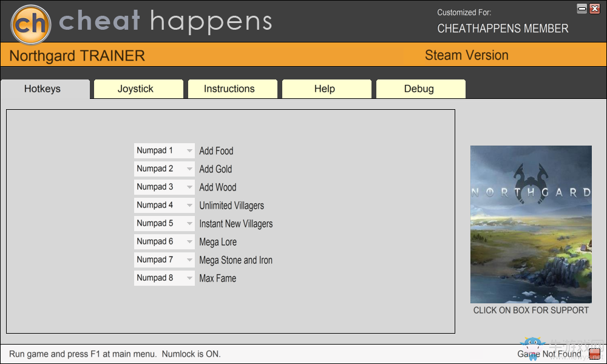Click the 'Customized For:' label
The height and width of the screenshot is (364, 607).
tap(464, 12)
